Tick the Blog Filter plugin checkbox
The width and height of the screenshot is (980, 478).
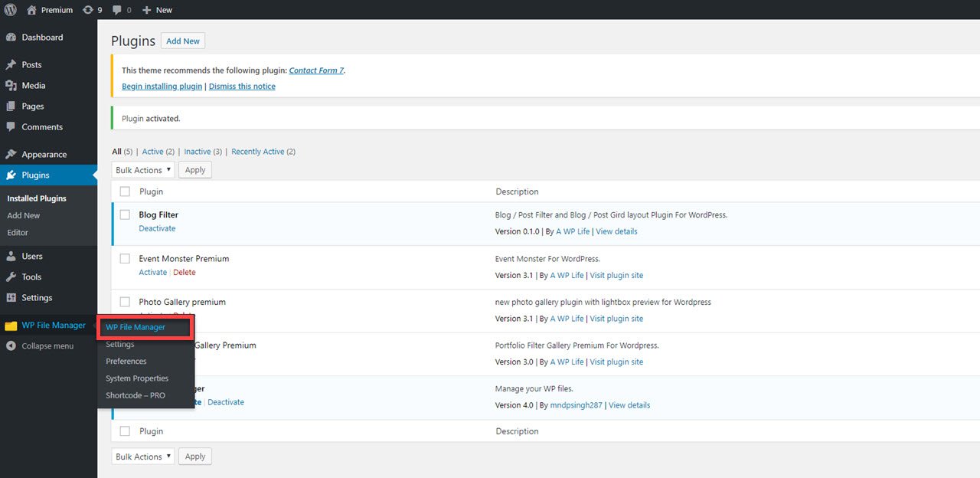(x=125, y=214)
